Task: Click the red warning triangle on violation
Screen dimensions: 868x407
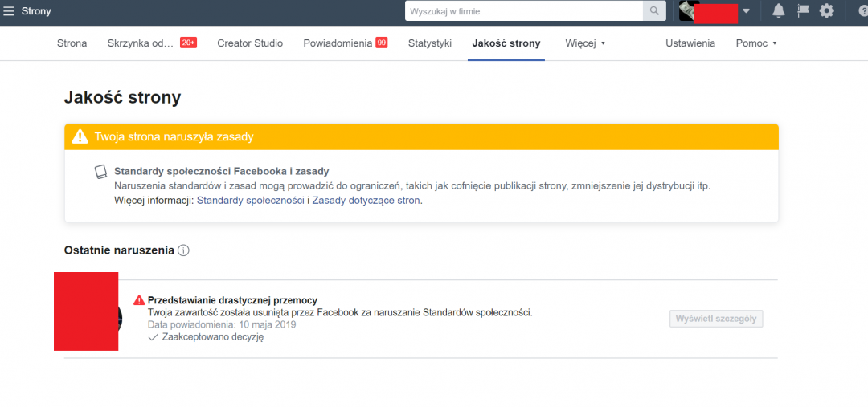Action: [139, 300]
